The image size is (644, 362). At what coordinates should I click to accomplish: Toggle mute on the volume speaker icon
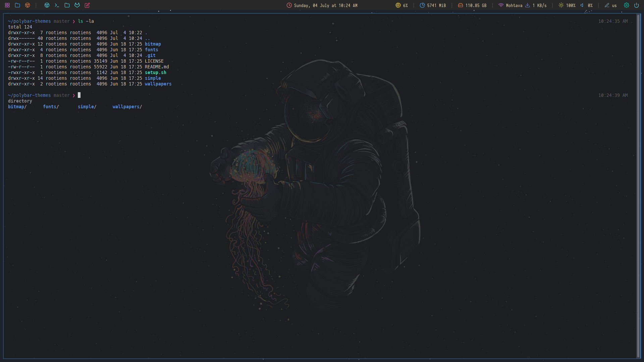tap(582, 5)
